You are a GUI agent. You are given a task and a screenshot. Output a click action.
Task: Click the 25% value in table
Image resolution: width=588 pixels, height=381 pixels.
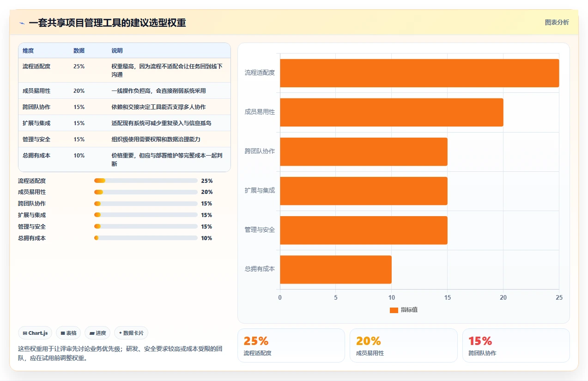79,67
